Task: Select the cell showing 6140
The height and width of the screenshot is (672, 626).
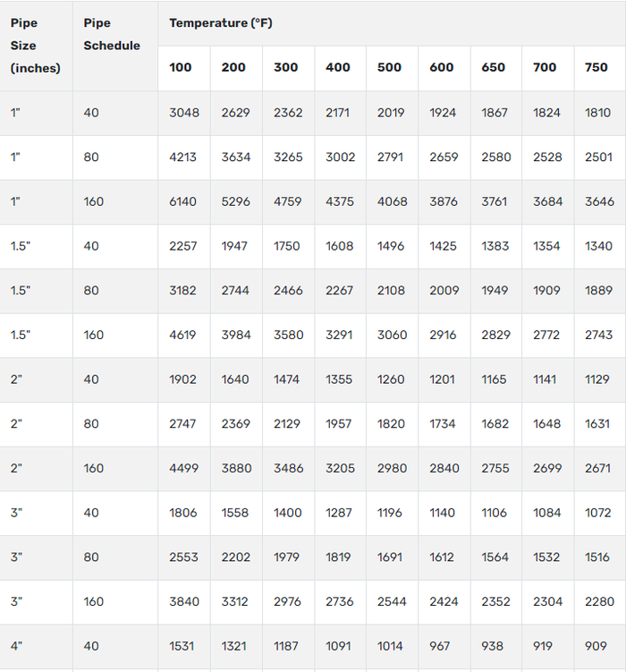Action: (183, 201)
